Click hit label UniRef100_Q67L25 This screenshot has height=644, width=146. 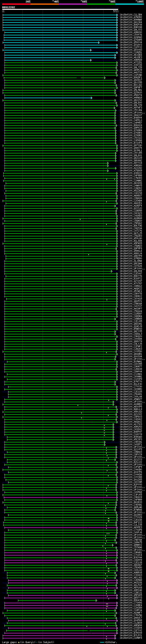(x=131, y=233)
